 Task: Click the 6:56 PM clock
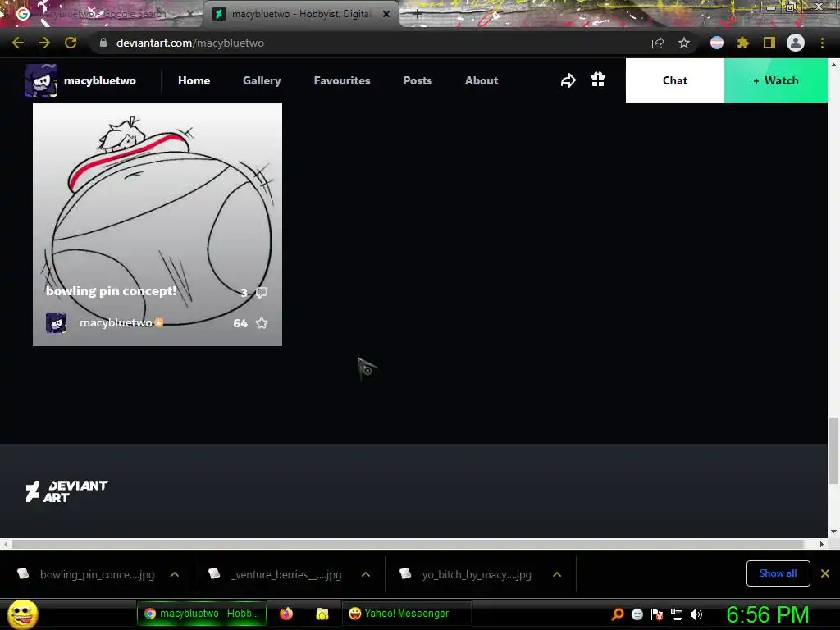[767, 614]
